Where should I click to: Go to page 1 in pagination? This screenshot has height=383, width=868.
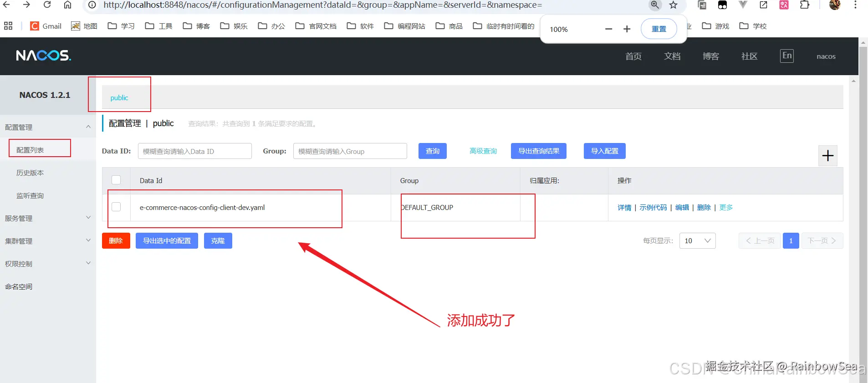coord(791,241)
